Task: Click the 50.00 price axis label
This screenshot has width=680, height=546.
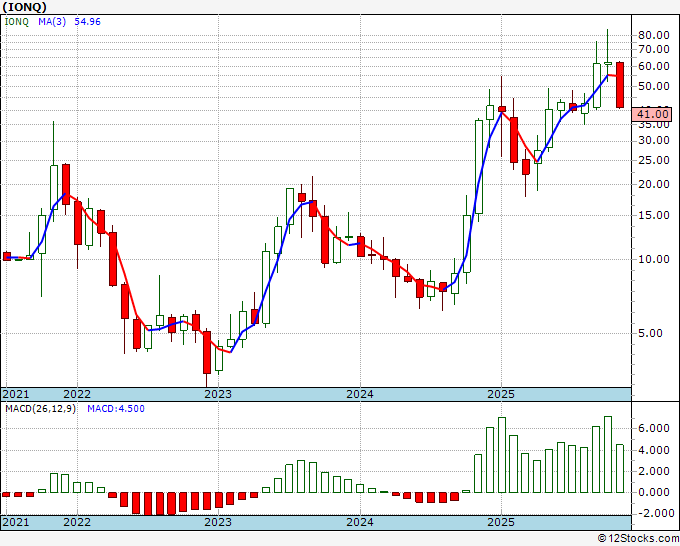Action: click(654, 86)
